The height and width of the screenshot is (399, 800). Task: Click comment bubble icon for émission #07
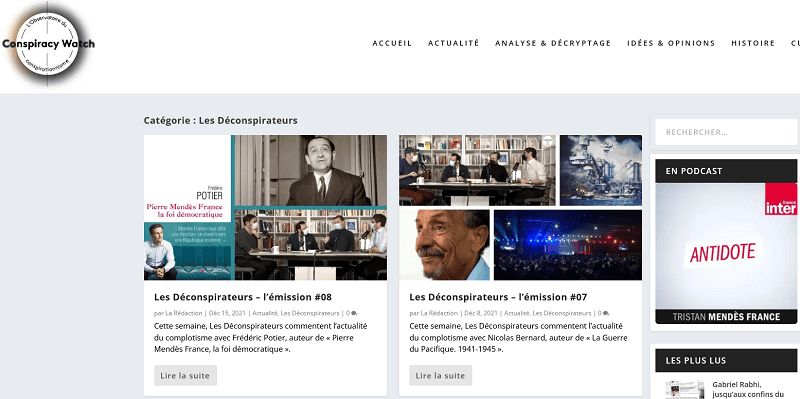(x=606, y=313)
